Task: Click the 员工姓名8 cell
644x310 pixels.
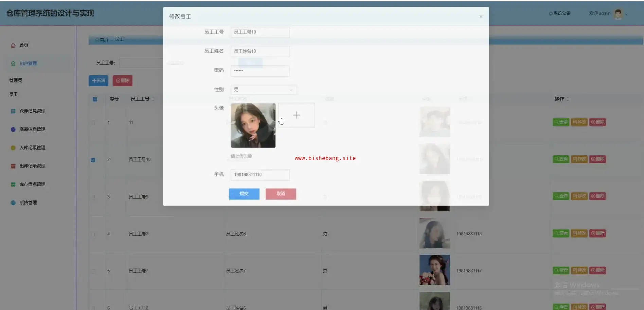Action: 236,234
